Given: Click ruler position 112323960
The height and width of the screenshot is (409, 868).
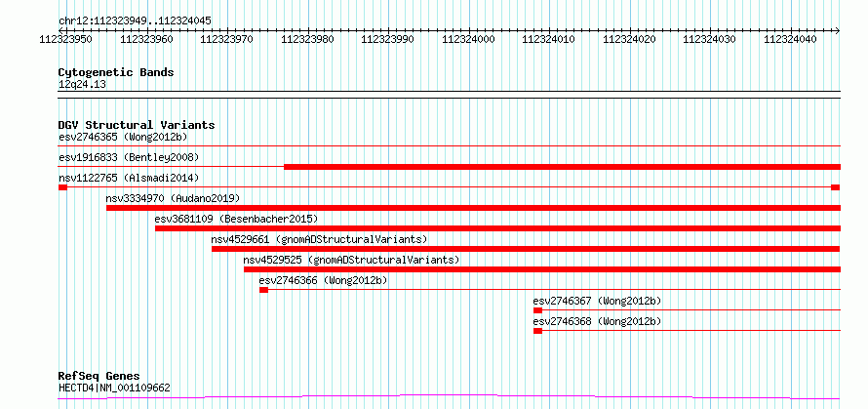Looking at the screenshot, I should 146,39.
